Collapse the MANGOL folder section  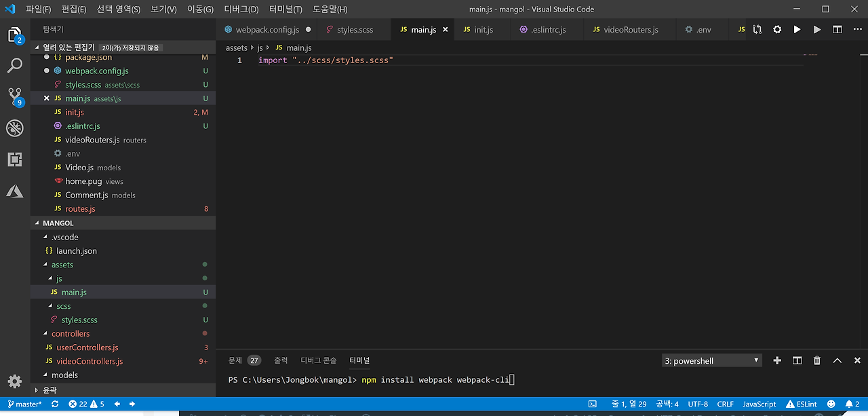[123, 223]
